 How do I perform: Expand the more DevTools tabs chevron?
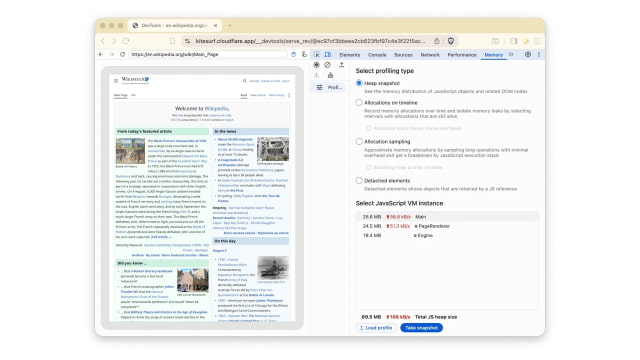[x=511, y=54]
